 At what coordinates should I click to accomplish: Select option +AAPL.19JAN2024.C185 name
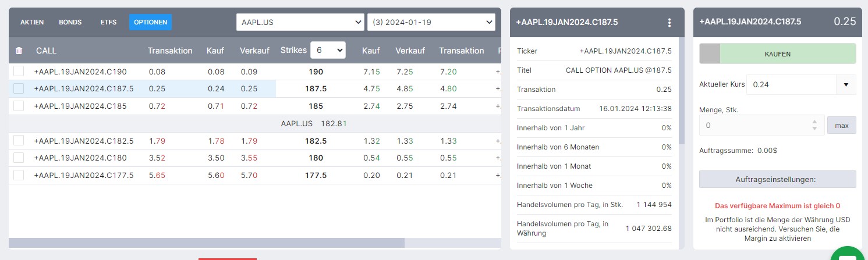[x=80, y=106]
